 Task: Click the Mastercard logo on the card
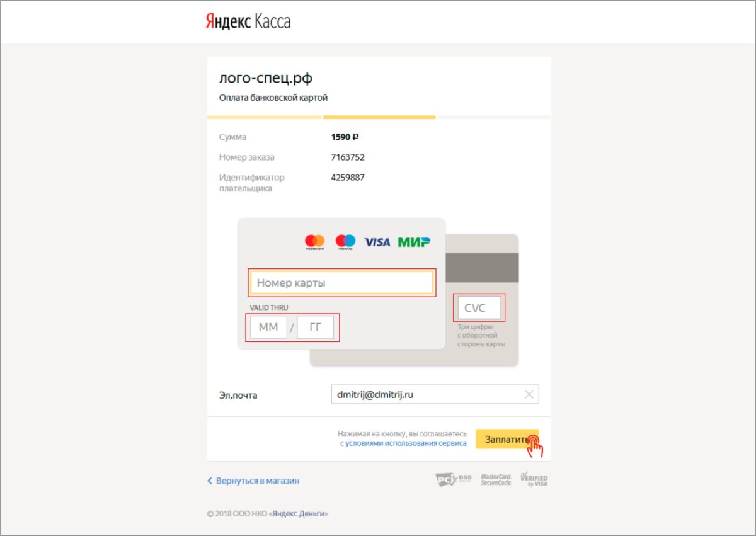(314, 242)
